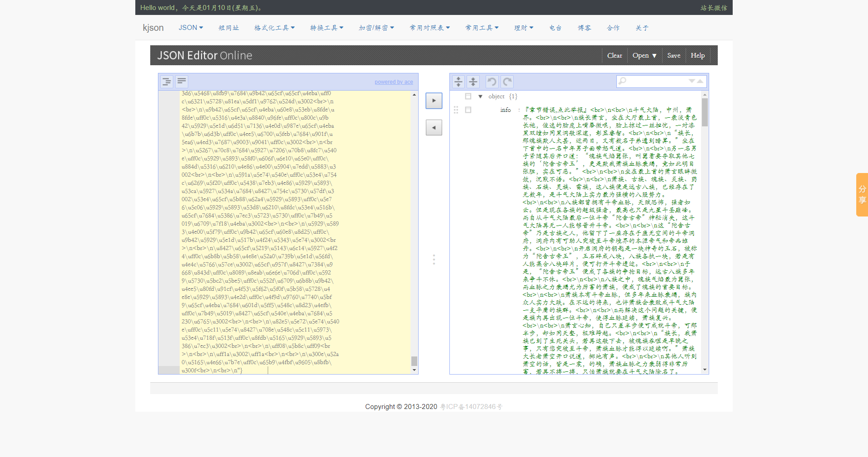The image size is (868, 457).
Task: Collapse all nodes in the JSON tree viewer
Action: point(472,82)
